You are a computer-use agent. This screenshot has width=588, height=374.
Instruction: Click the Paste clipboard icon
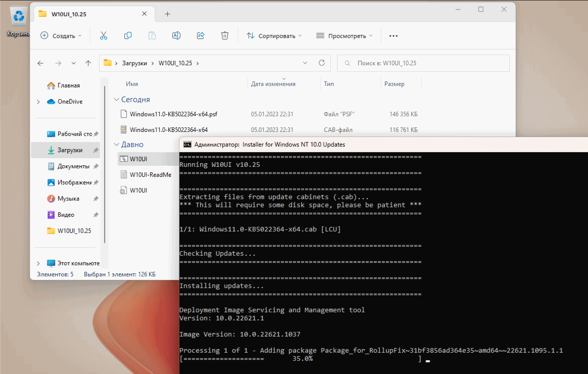[152, 36]
